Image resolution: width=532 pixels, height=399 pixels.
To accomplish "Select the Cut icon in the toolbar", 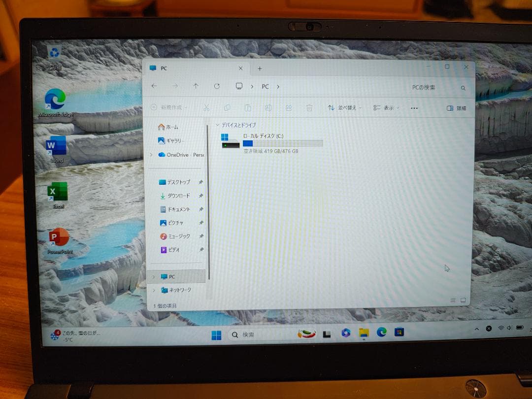I will click(206, 108).
